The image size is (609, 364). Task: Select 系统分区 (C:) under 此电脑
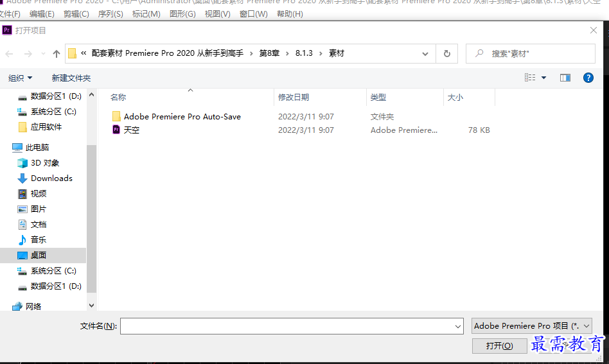[53, 271]
